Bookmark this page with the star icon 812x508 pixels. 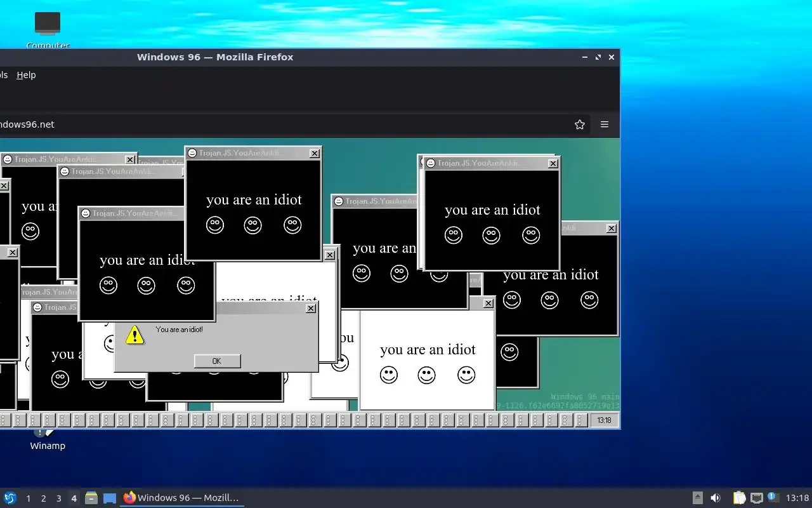click(579, 124)
